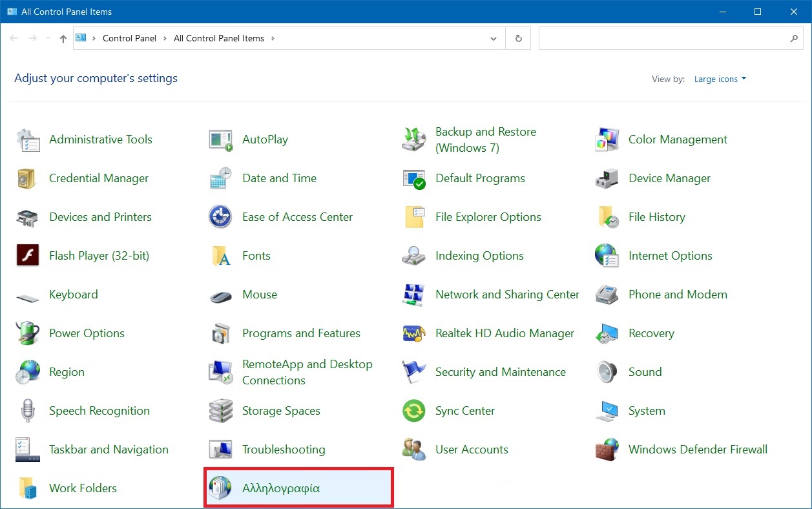Open the Credential Manager safe icon
This screenshot has height=509, width=812.
[28, 178]
